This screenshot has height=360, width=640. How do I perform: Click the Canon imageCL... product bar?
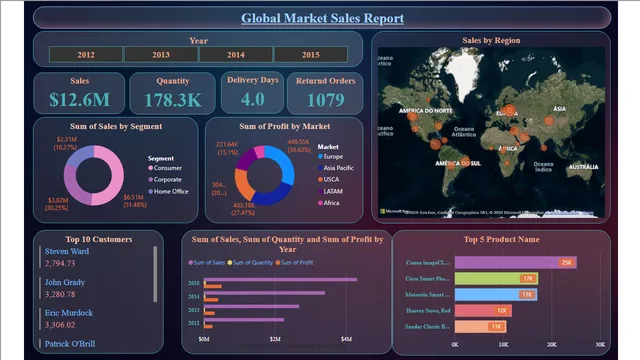(x=516, y=262)
